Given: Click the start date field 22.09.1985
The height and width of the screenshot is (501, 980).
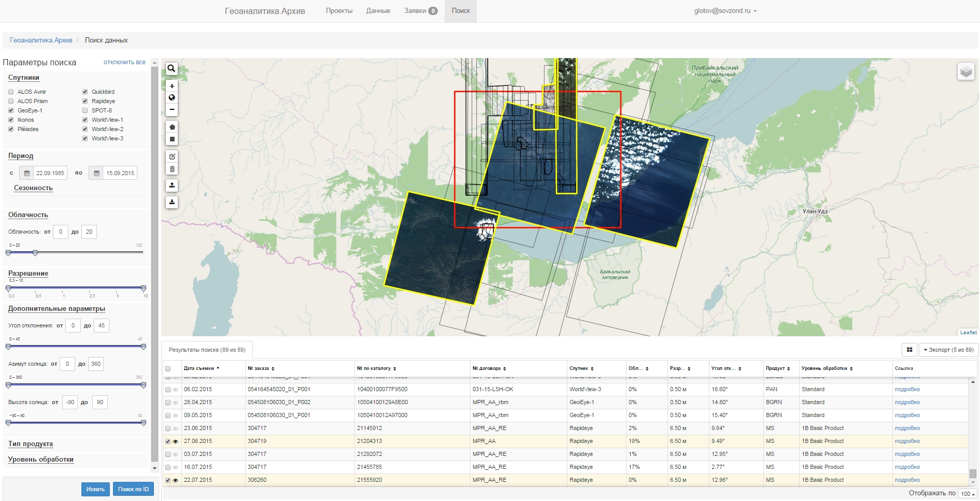Looking at the screenshot, I should click(50, 173).
